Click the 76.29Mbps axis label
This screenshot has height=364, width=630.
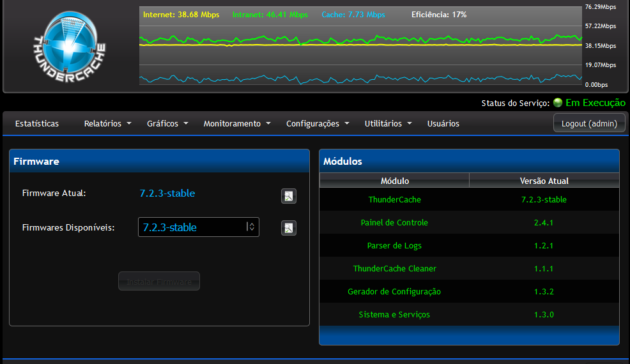tap(600, 7)
